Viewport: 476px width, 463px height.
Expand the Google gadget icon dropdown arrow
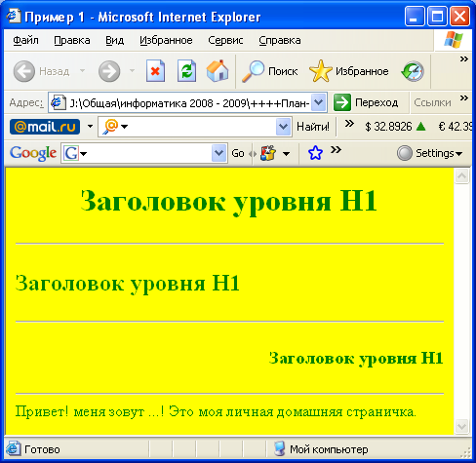coord(286,153)
